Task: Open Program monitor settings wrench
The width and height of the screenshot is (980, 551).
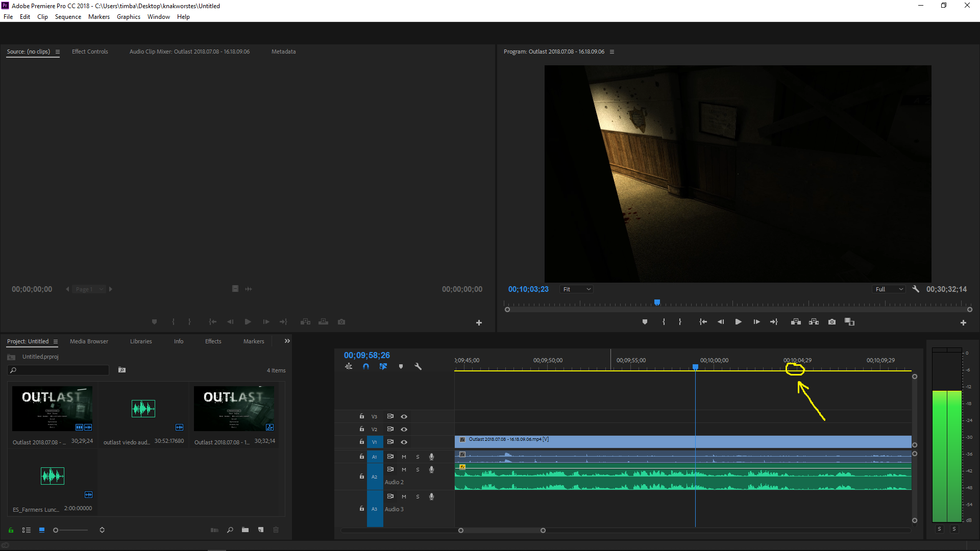Action: 916,289
